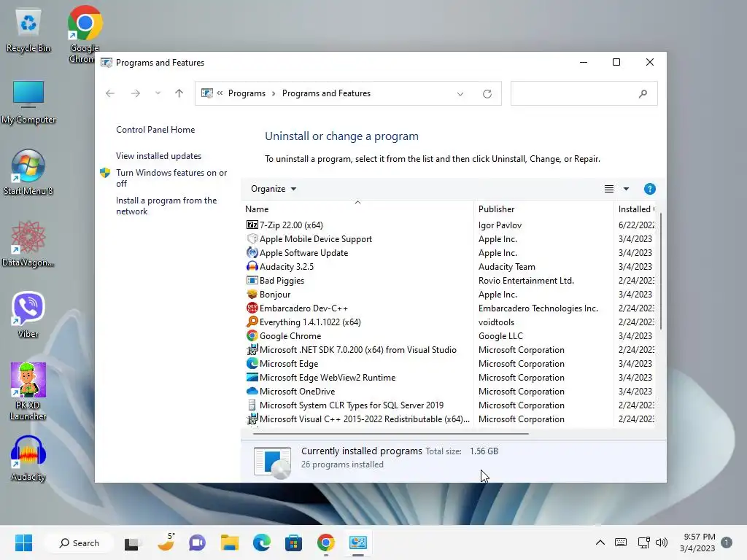The height and width of the screenshot is (560, 747).
Task: Sort by the Installed On column header
Action: (x=635, y=209)
